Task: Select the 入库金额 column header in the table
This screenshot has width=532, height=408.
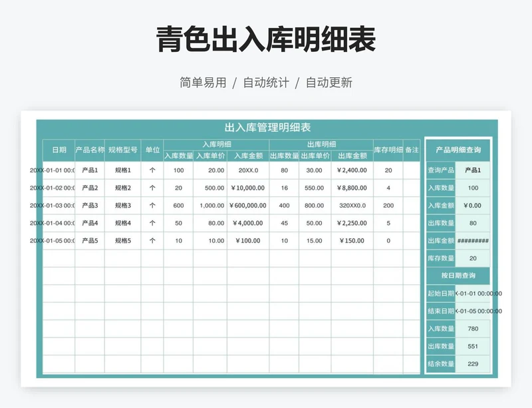Action: pyautogui.click(x=248, y=156)
